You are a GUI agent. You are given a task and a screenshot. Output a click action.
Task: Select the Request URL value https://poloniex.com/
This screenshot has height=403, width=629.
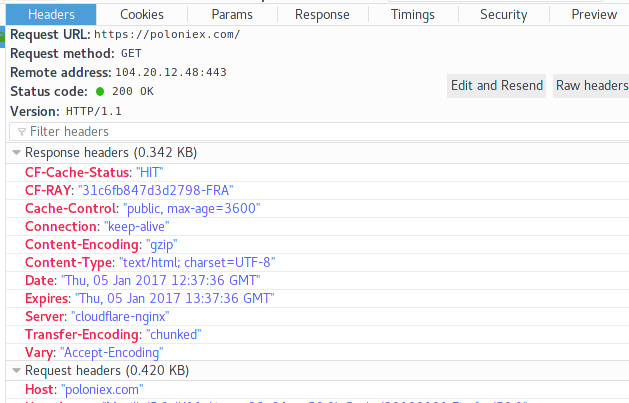167,34
